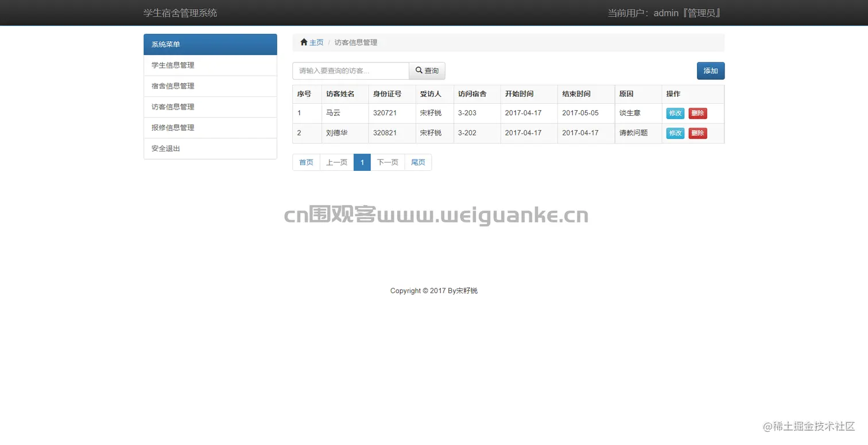The width and height of the screenshot is (868, 445).
Task: Click the 当前用户 admin label
Action: pyautogui.click(x=664, y=13)
